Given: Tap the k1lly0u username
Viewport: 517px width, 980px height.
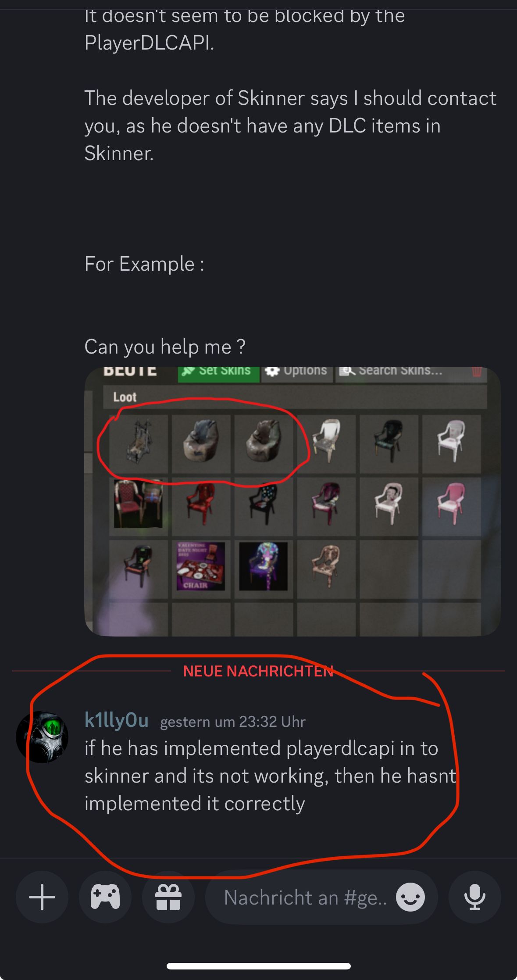Looking at the screenshot, I should [x=117, y=720].
